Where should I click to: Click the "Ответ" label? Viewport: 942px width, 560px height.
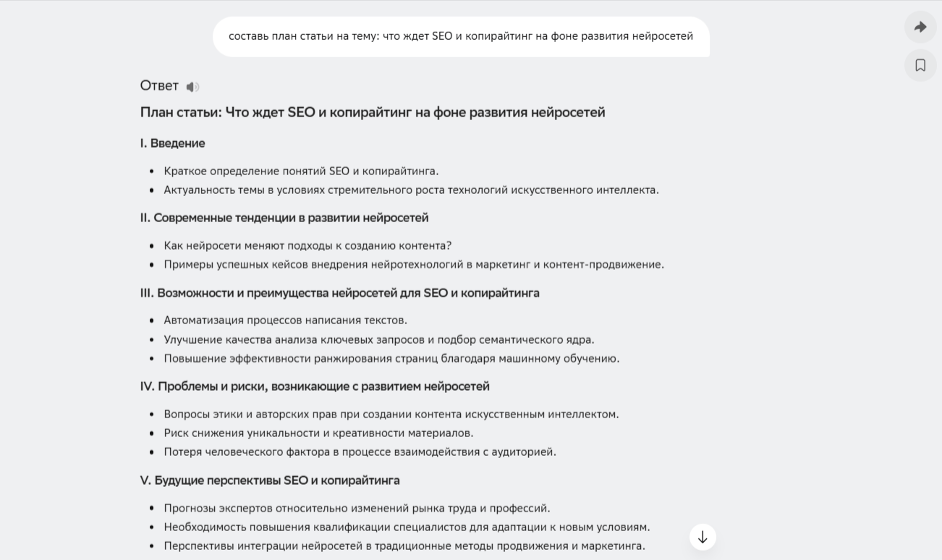click(x=159, y=86)
